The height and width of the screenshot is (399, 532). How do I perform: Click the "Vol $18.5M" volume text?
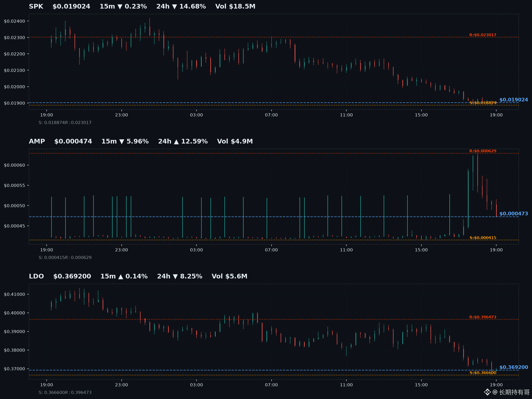tap(235, 6)
